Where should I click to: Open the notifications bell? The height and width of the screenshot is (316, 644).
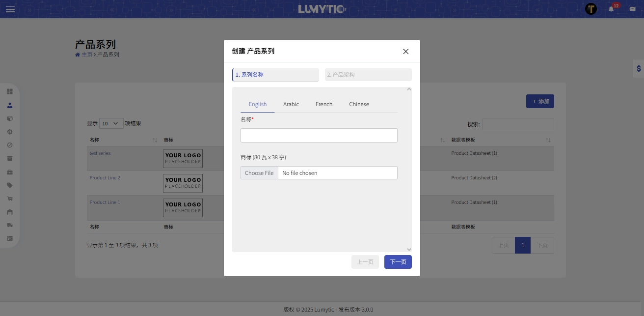coord(611,9)
